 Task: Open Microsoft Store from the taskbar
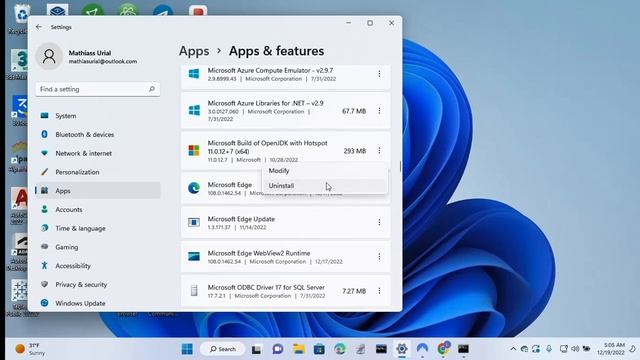click(x=319, y=349)
